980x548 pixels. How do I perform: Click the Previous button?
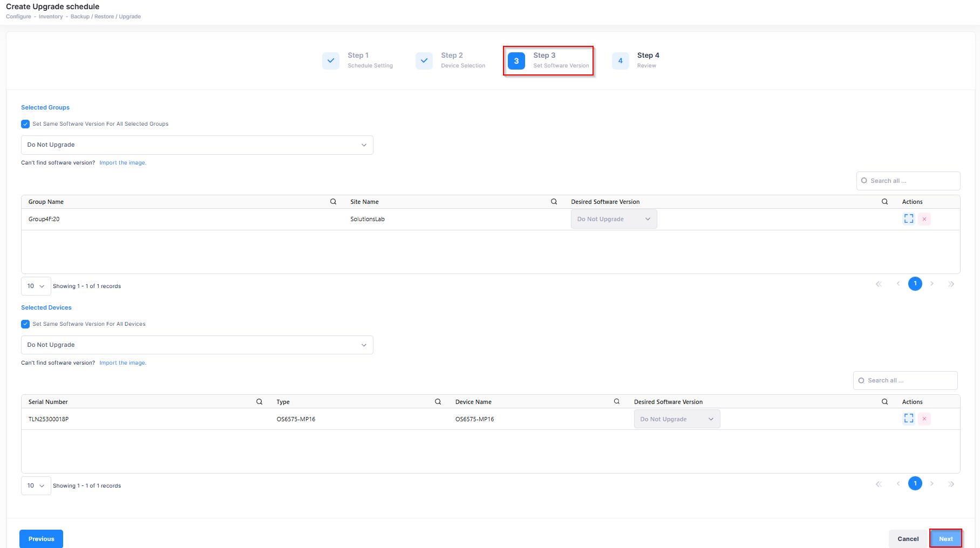41,539
